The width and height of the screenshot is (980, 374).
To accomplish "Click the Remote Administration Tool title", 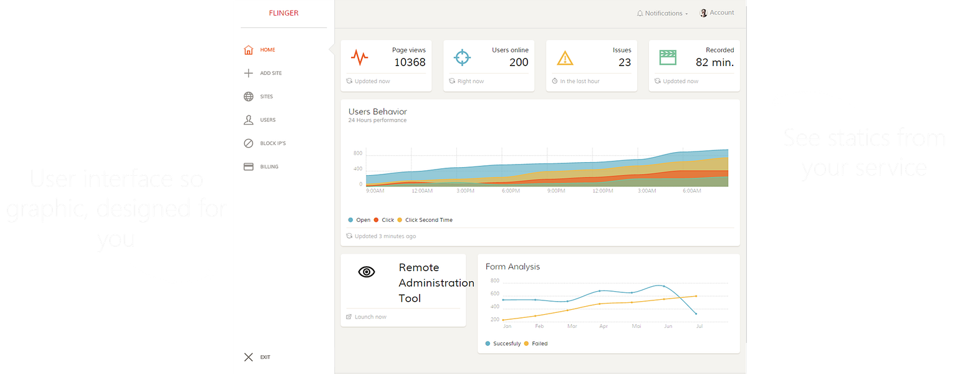I will click(436, 283).
